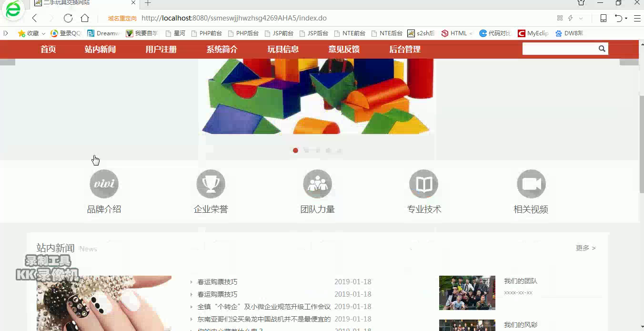Open a new tab with the plus button

[148, 3]
